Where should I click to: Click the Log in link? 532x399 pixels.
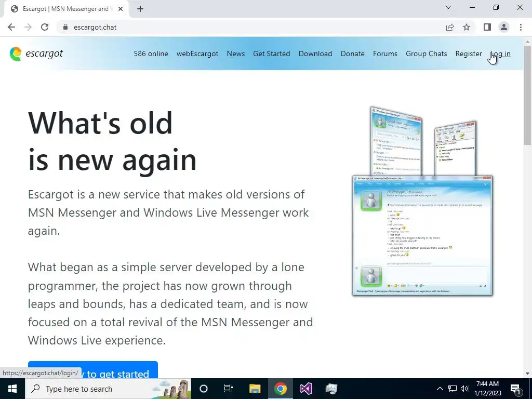coord(500,54)
